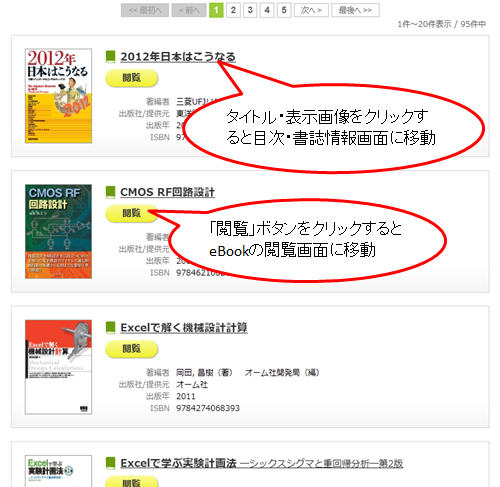Go to page 2 of results

(233, 10)
